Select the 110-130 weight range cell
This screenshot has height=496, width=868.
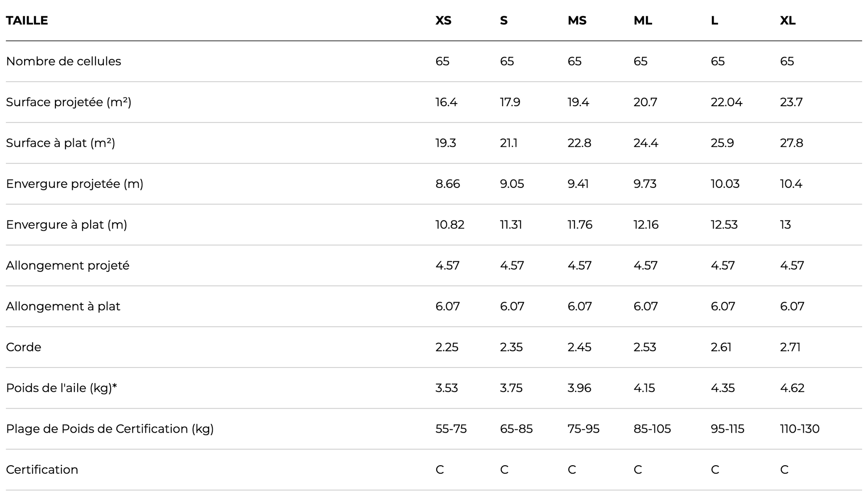[799, 429]
